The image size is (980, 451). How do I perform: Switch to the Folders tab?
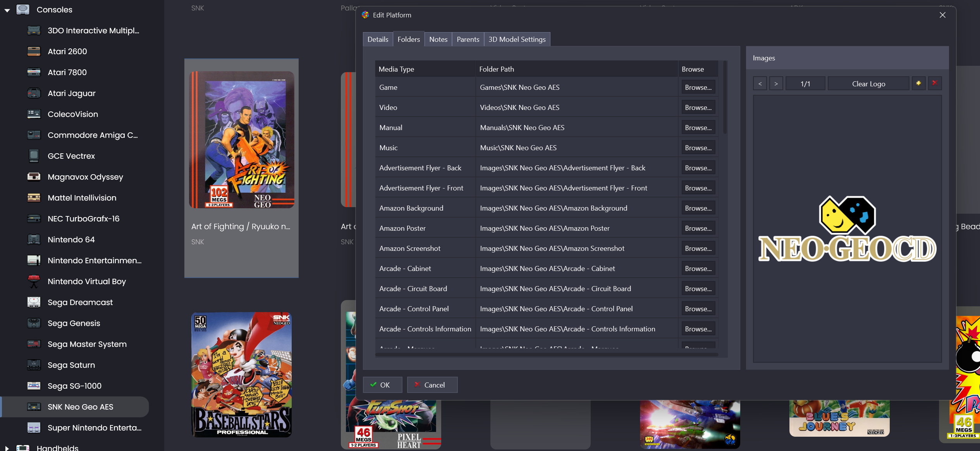coord(409,39)
